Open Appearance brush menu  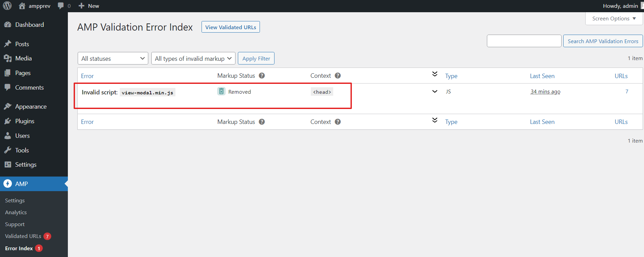pos(8,107)
